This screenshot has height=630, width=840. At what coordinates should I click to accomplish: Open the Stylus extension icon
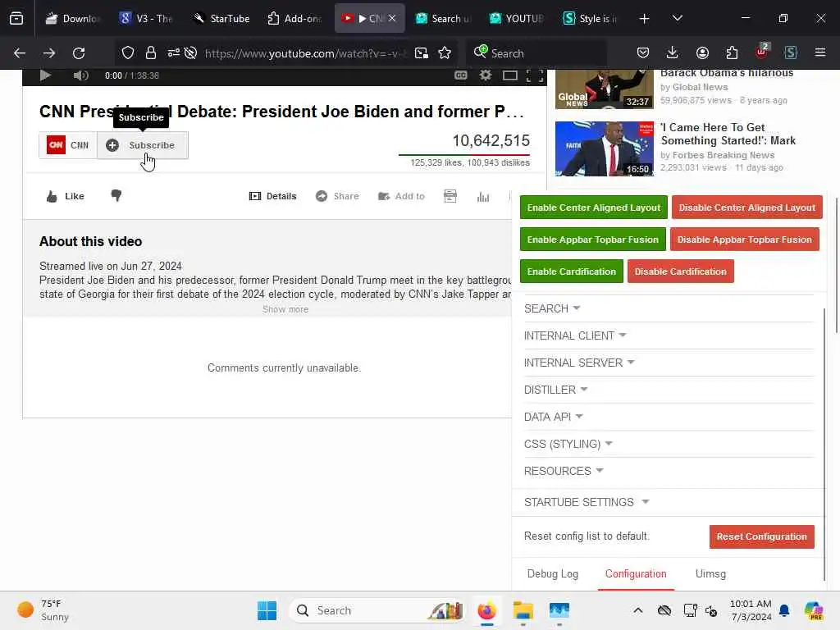click(x=791, y=52)
